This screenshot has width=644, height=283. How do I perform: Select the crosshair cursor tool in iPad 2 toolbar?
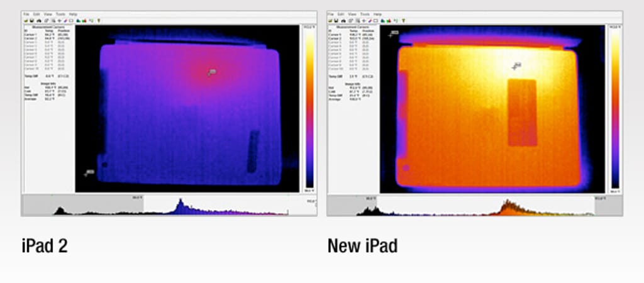point(59,21)
